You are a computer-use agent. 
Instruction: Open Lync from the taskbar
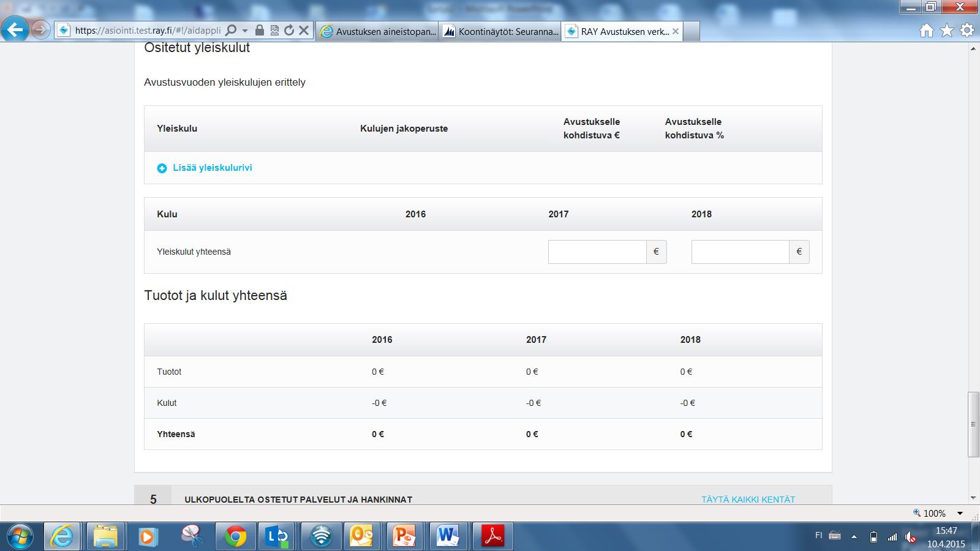278,537
